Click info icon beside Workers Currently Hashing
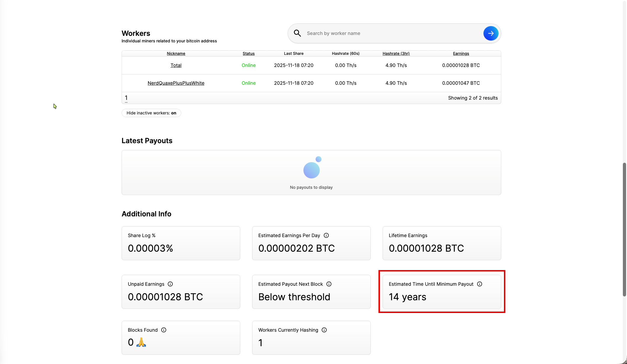 [x=324, y=330]
